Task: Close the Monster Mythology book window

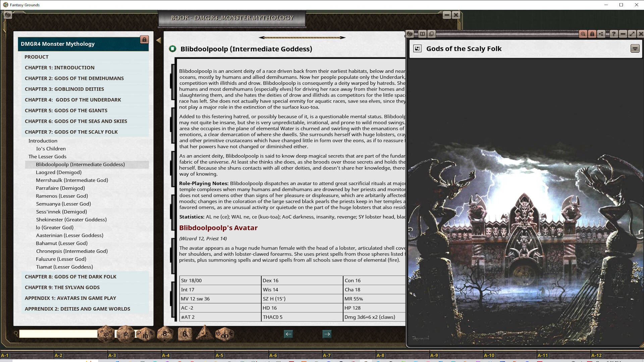Action: pyautogui.click(x=455, y=15)
